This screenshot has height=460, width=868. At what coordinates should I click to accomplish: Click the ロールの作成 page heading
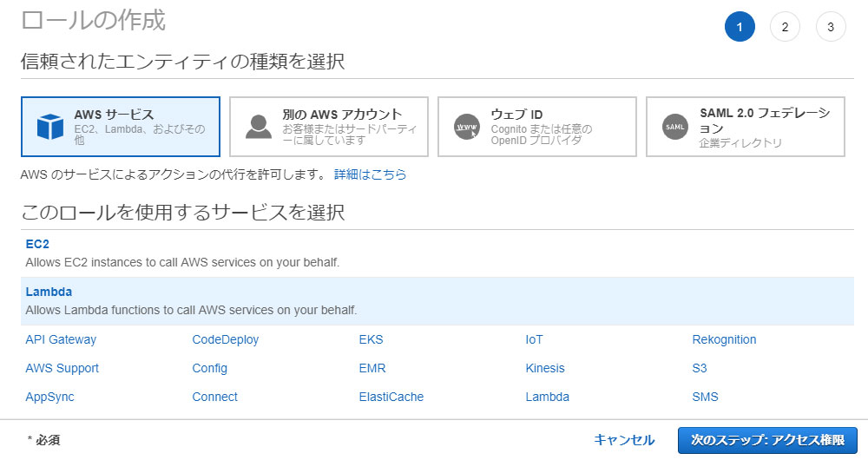pos(93,20)
